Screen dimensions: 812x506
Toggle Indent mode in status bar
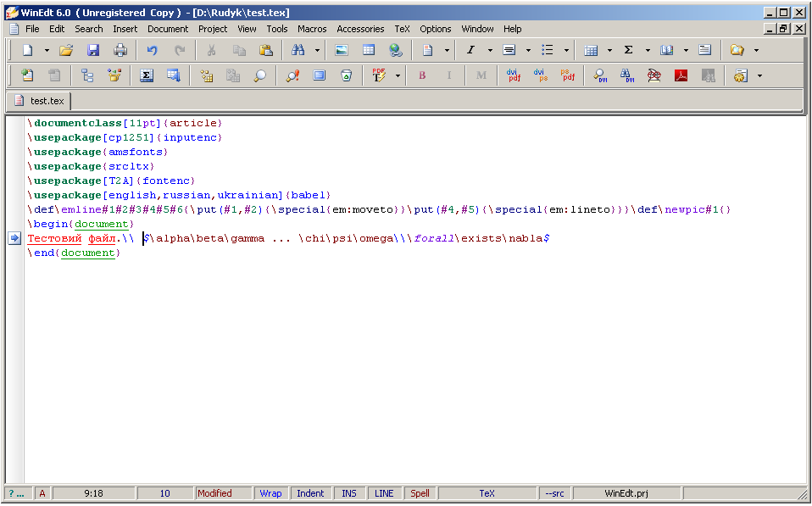[x=310, y=493]
